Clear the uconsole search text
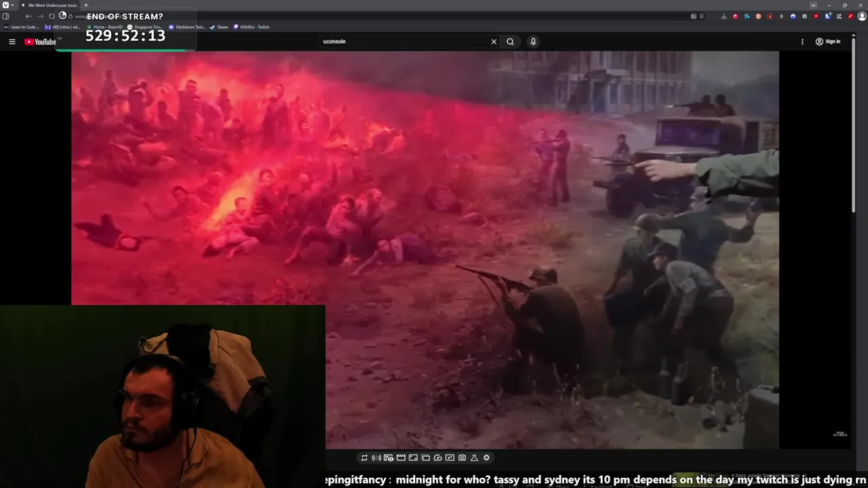Viewport: 868px width, 488px height. click(494, 41)
